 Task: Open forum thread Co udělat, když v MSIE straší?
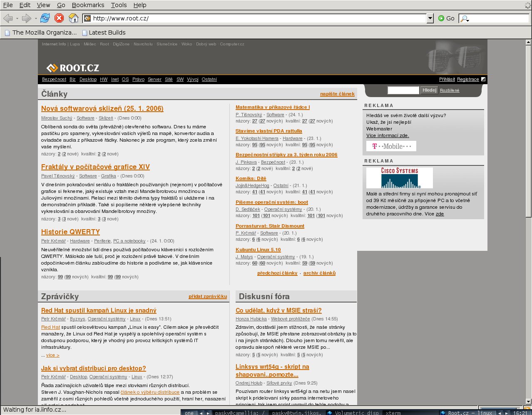tap(278, 310)
